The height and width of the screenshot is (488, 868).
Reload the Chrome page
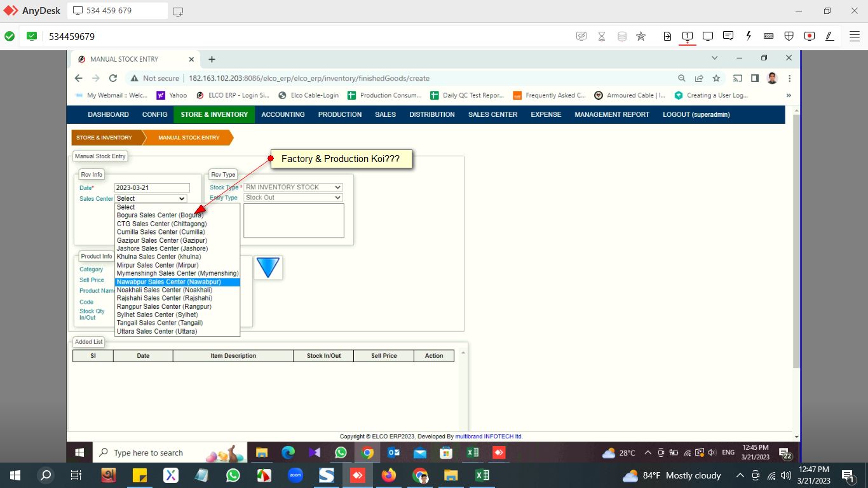coord(113,78)
